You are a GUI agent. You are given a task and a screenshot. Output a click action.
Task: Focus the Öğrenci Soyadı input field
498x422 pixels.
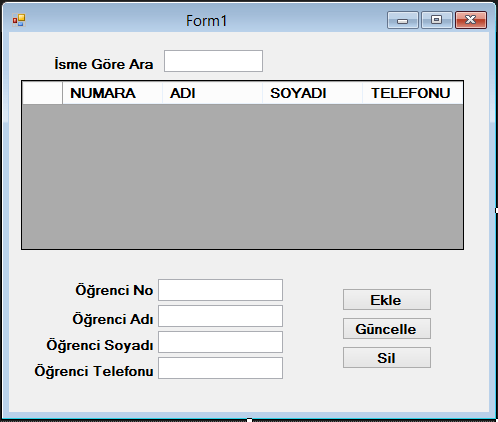coord(220,342)
